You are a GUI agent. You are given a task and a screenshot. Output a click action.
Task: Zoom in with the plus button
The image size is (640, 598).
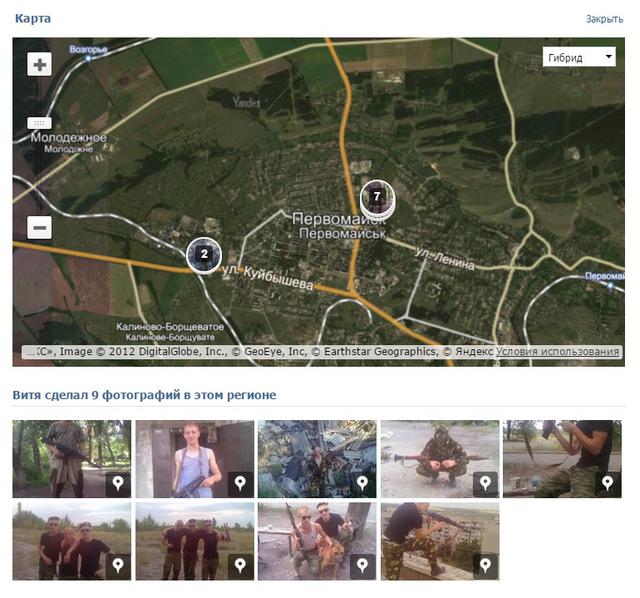[x=40, y=64]
